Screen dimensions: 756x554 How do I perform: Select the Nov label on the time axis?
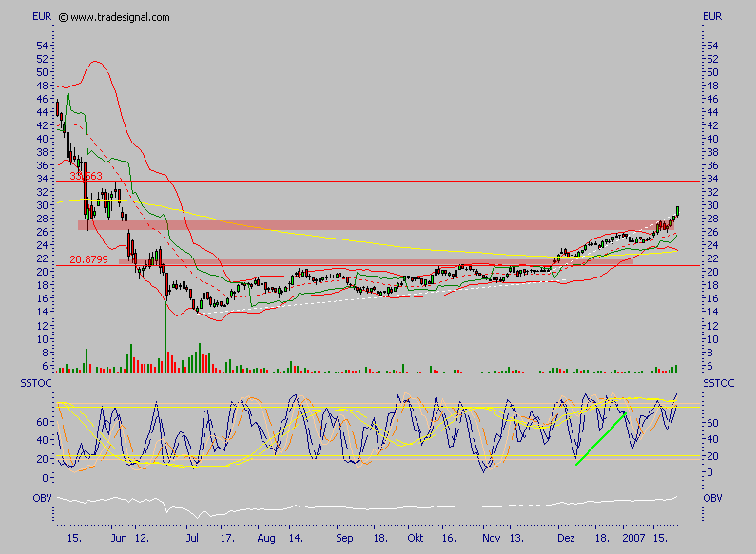(489, 538)
